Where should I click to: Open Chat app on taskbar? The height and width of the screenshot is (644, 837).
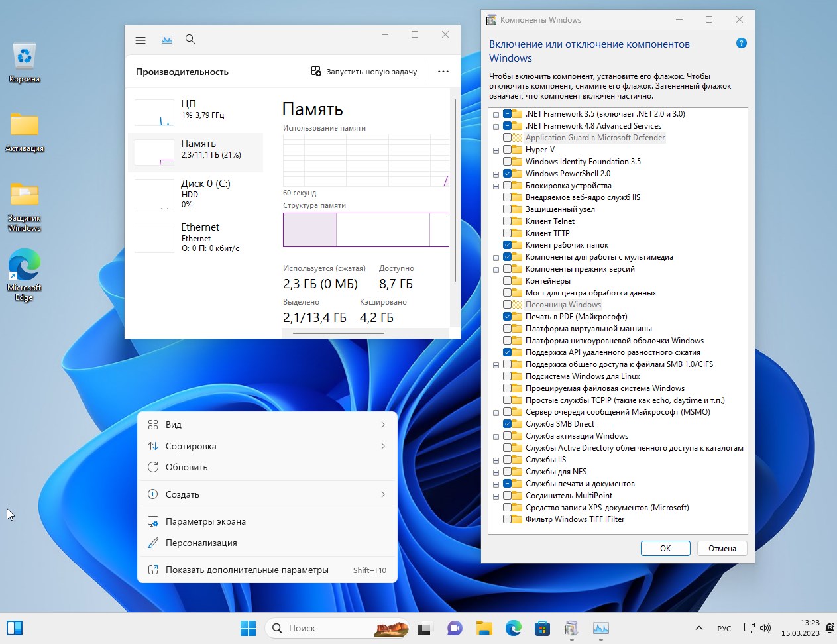click(x=454, y=628)
